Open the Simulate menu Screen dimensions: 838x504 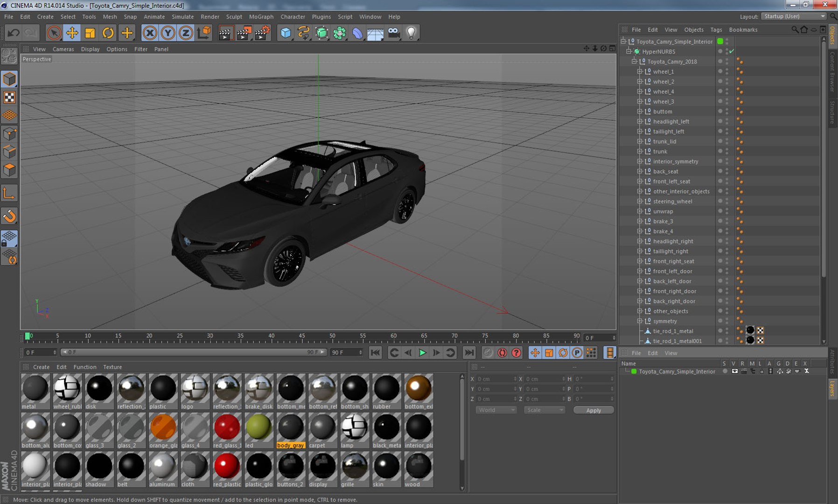(x=183, y=16)
